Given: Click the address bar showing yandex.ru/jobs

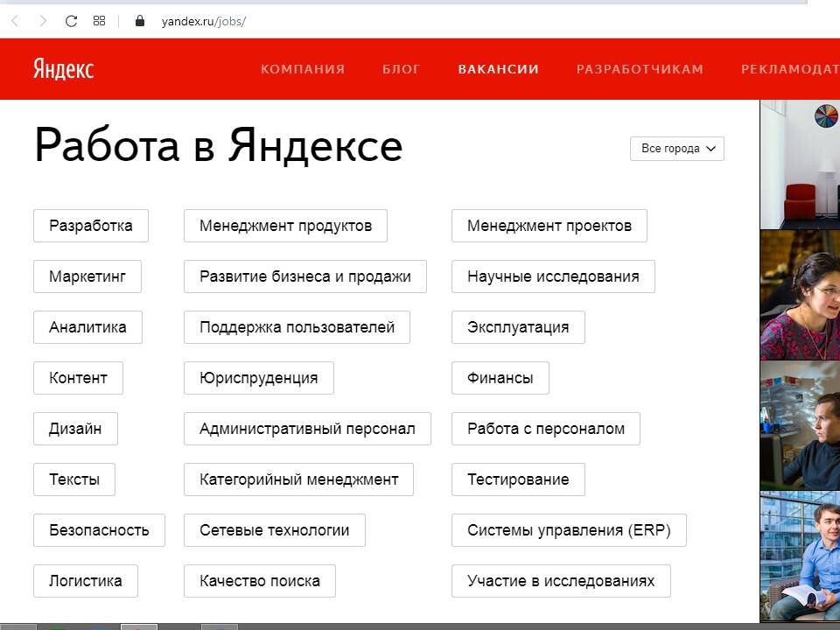Looking at the screenshot, I should pos(206,21).
